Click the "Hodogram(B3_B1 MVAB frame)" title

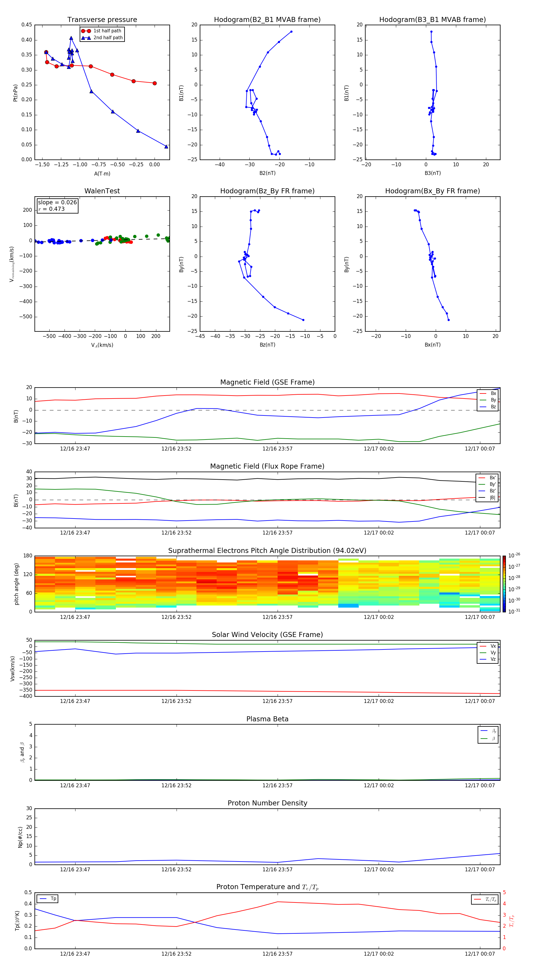point(432,19)
